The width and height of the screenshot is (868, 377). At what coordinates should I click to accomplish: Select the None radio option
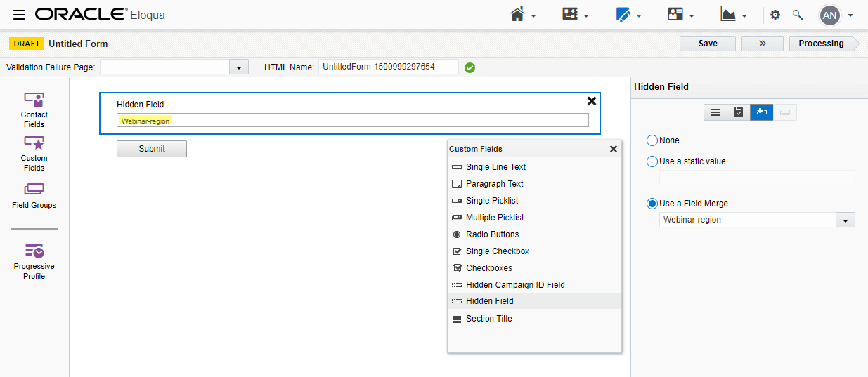click(x=652, y=140)
